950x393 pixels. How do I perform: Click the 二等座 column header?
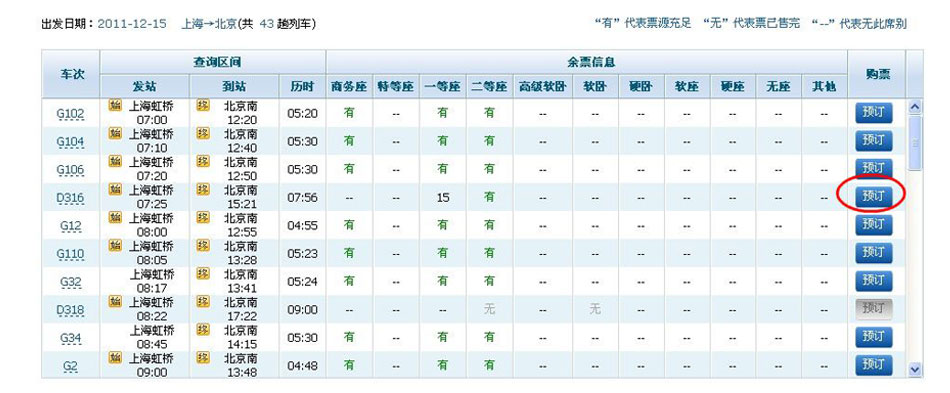tap(489, 87)
